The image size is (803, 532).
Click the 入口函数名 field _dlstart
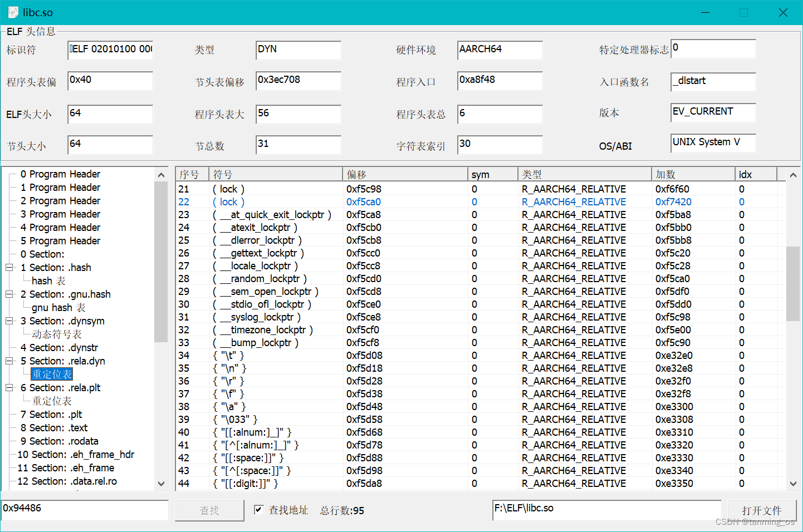(x=713, y=82)
